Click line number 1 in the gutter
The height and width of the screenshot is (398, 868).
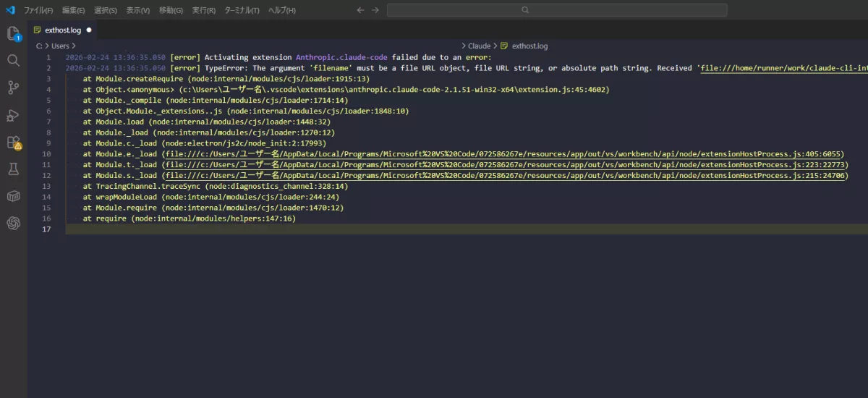click(x=48, y=57)
